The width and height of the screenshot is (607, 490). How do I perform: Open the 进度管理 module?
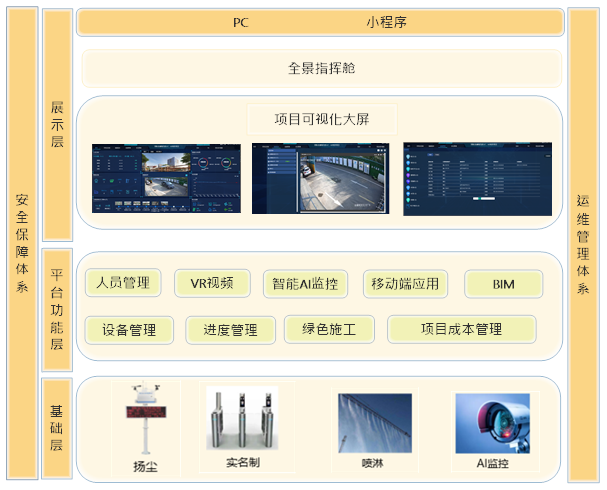tap(230, 330)
